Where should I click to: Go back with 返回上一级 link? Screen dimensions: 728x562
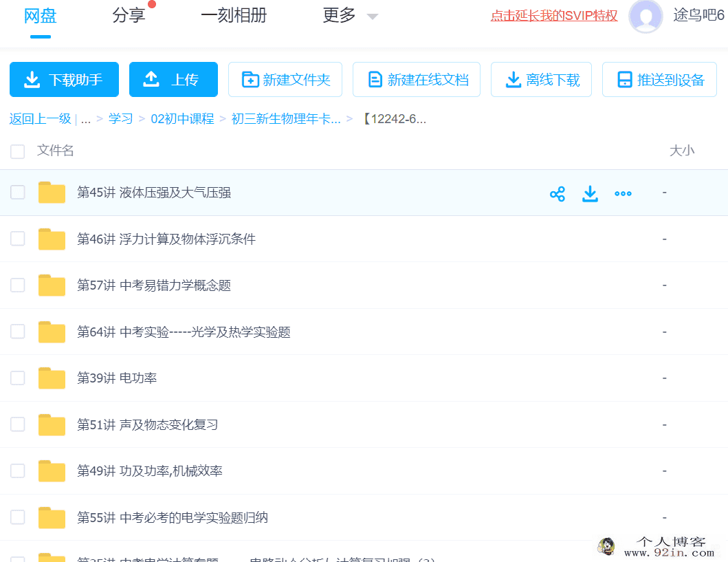[40, 119]
